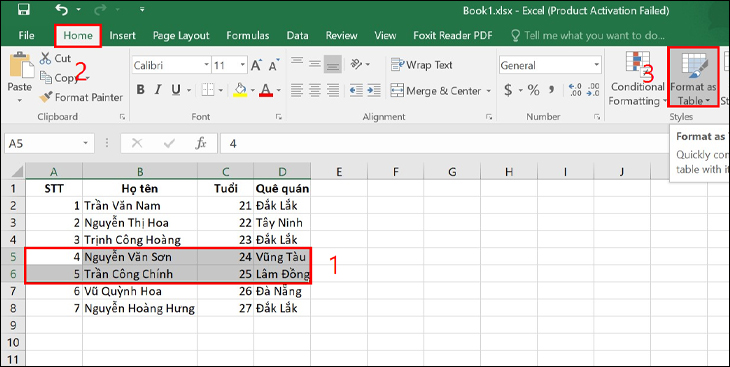
Task: Click the Comma Style icon
Action: tap(552, 90)
